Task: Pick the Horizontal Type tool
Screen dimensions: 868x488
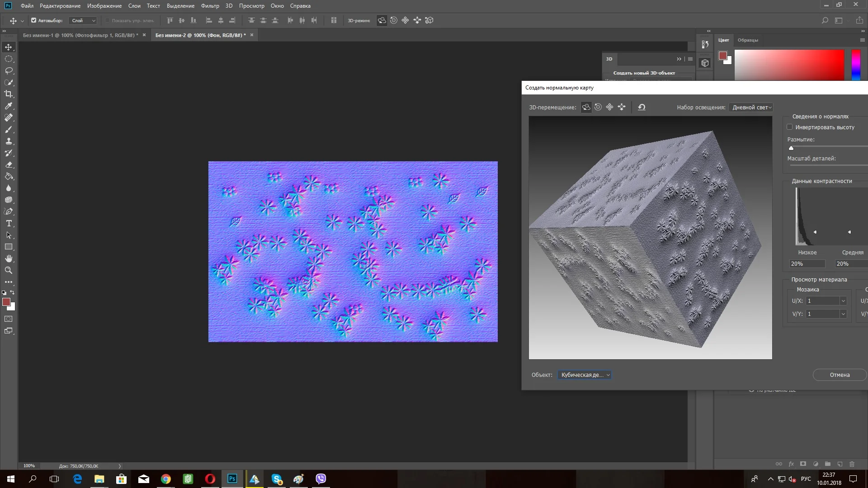Action: click(9, 223)
